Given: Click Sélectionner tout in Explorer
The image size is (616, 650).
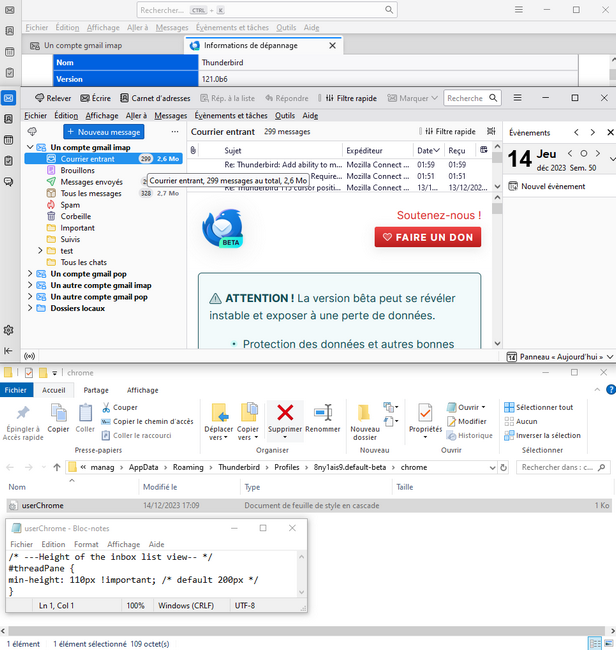Looking at the screenshot, I should coord(538,407).
